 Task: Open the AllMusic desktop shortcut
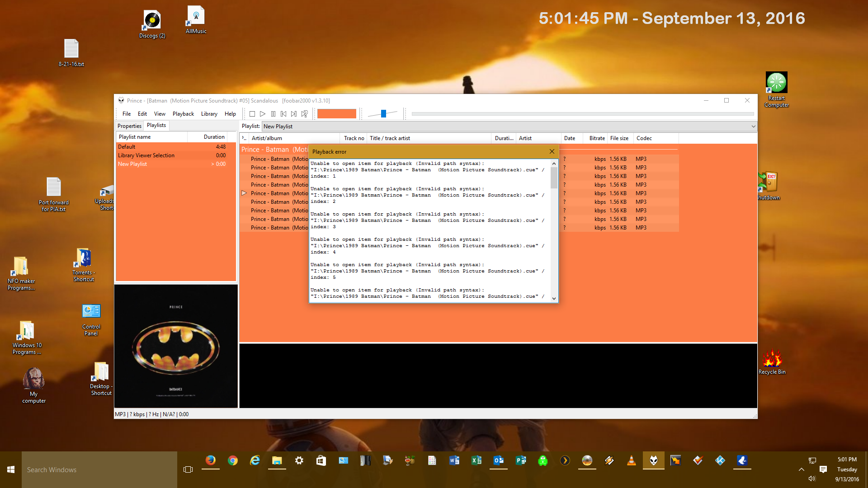[x=196, y=20]
